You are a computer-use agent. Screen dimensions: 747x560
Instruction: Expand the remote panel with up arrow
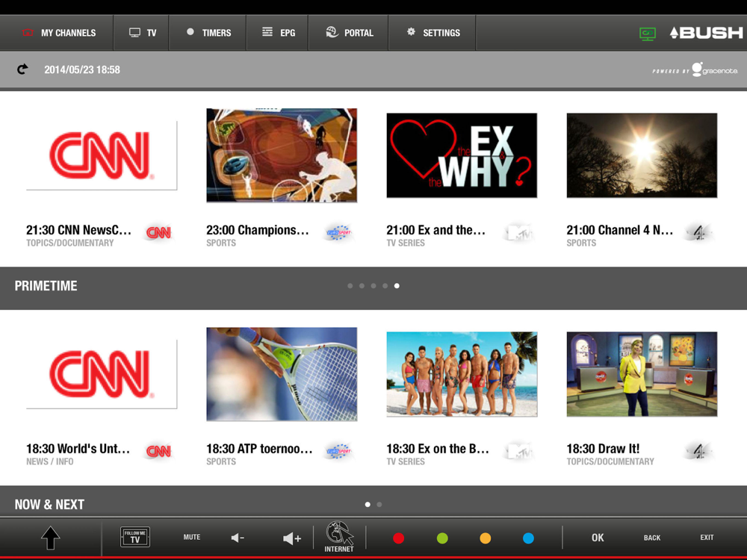point(50,538)
